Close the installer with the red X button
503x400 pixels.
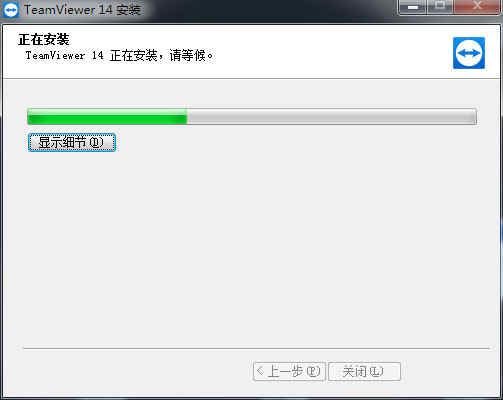tap(477, 7)
